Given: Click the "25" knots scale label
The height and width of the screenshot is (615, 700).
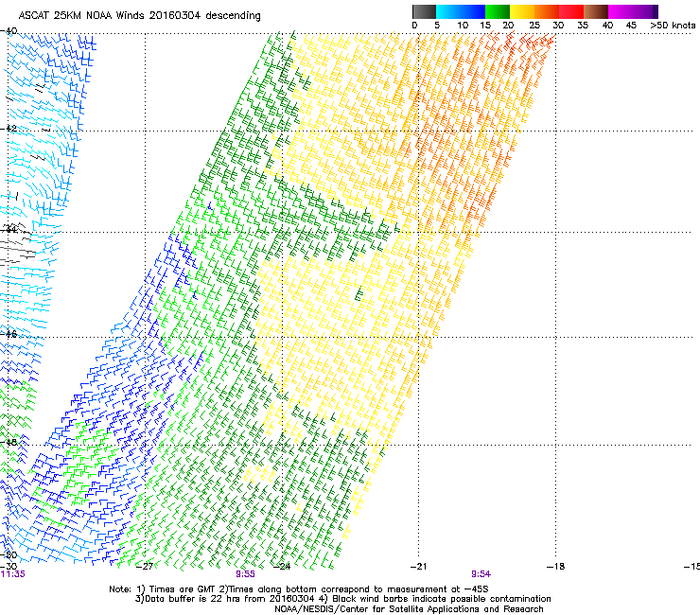Looking at the screenshot, I should [534, 26].
